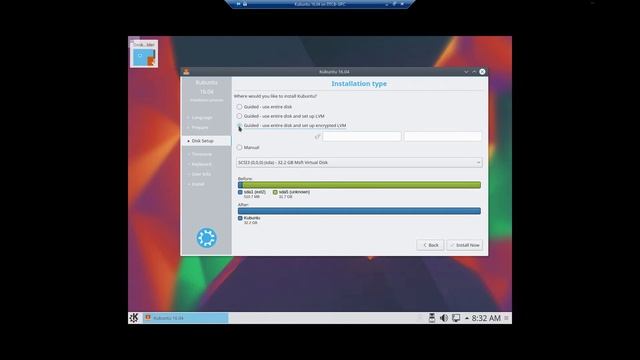Click the blue sda1 (ext2) legend swatch

coord(240,192)
